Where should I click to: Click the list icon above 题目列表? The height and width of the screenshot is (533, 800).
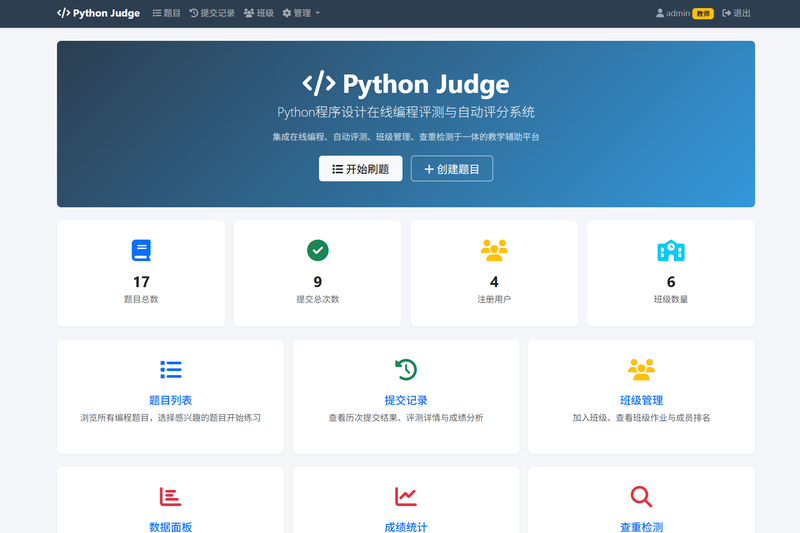tap(170, 370)
